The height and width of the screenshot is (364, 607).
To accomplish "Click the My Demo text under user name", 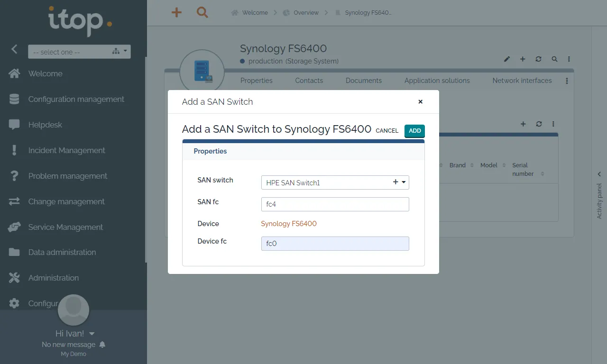I will (x=74, y=354).
